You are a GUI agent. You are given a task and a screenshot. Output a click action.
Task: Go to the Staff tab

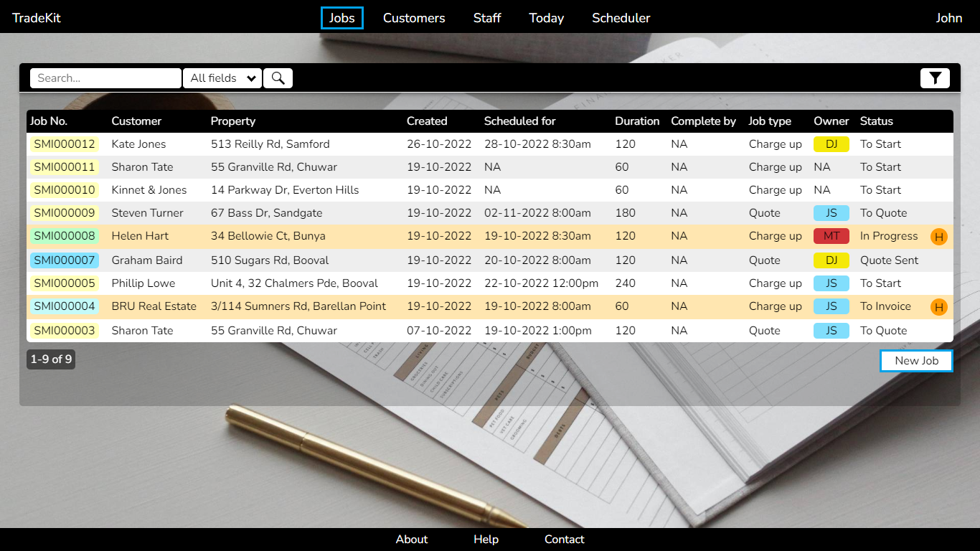pyautogui.click(x=487, y=18)
